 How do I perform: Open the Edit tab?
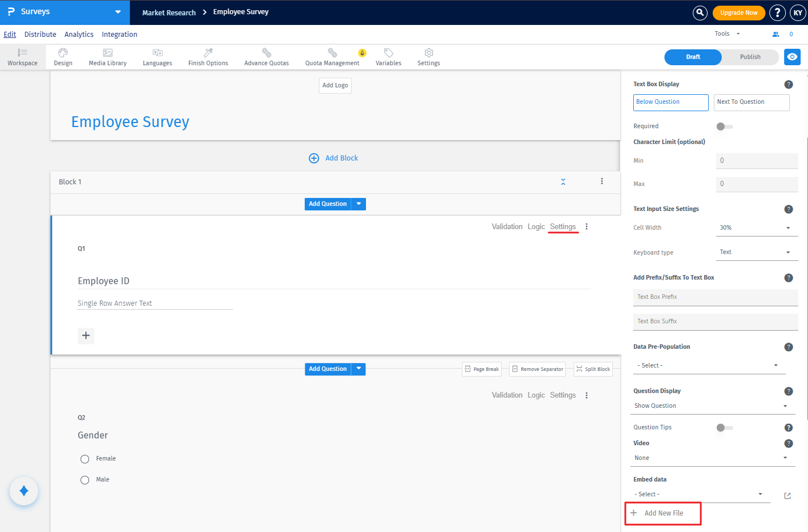(x=10, y=34)
